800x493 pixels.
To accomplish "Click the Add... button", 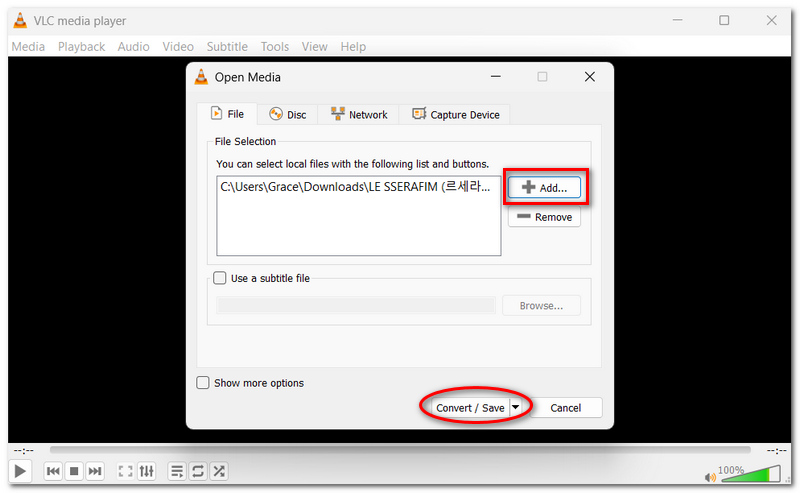I will click(x=544, y=187).
